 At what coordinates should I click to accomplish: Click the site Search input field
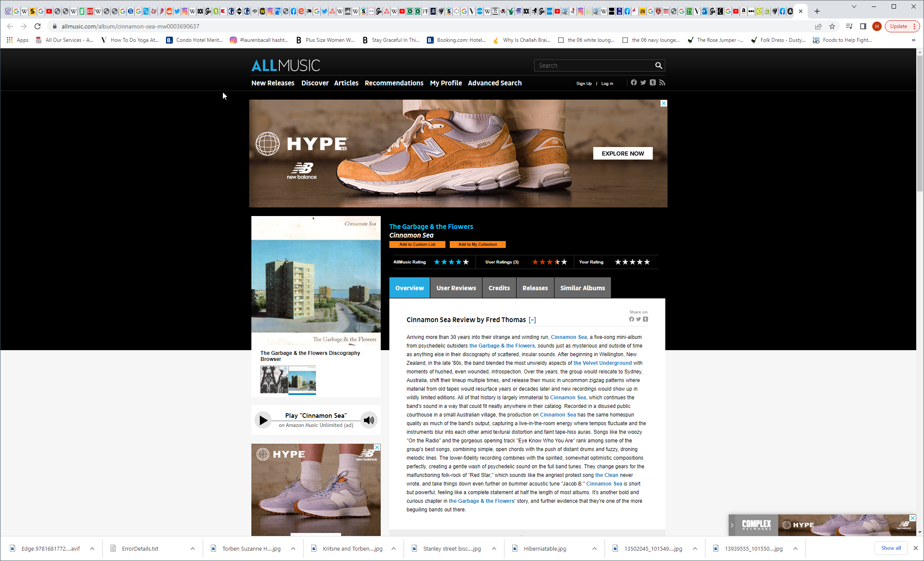[595, 66]
